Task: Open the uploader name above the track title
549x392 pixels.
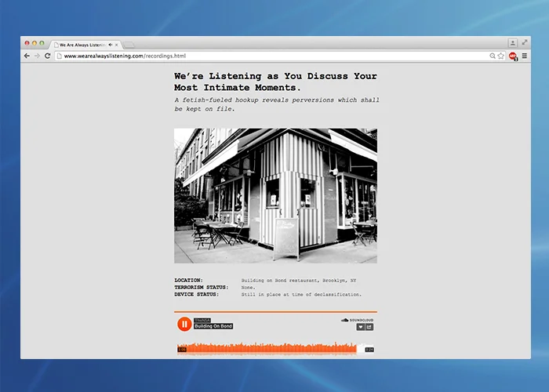Action: 202,320
